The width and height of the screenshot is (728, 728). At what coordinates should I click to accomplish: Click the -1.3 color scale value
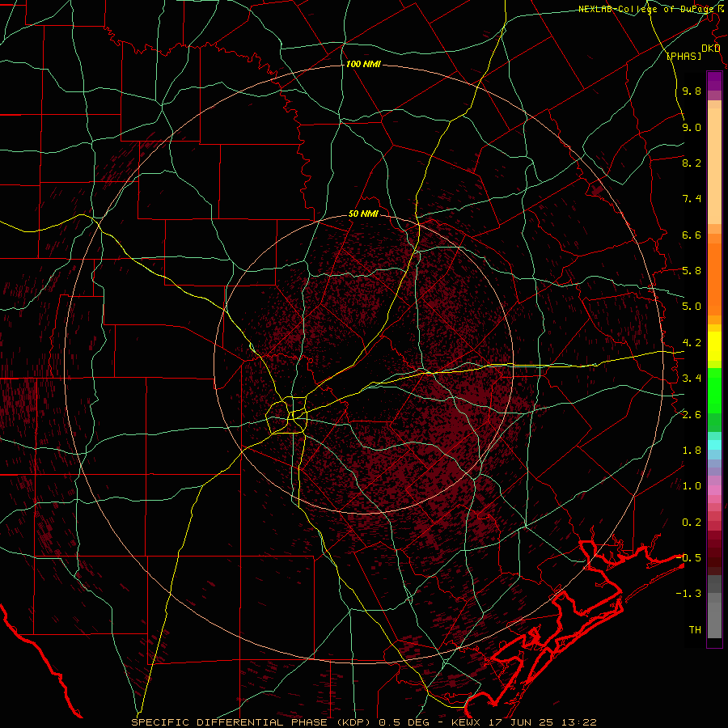688,594
